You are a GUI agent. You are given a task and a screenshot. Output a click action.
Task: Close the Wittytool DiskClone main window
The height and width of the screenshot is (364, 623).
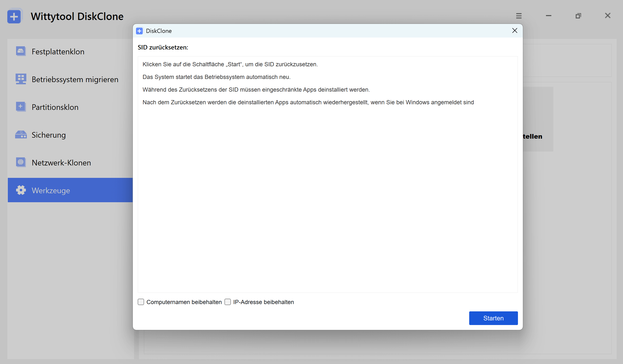tap(607, 16)
